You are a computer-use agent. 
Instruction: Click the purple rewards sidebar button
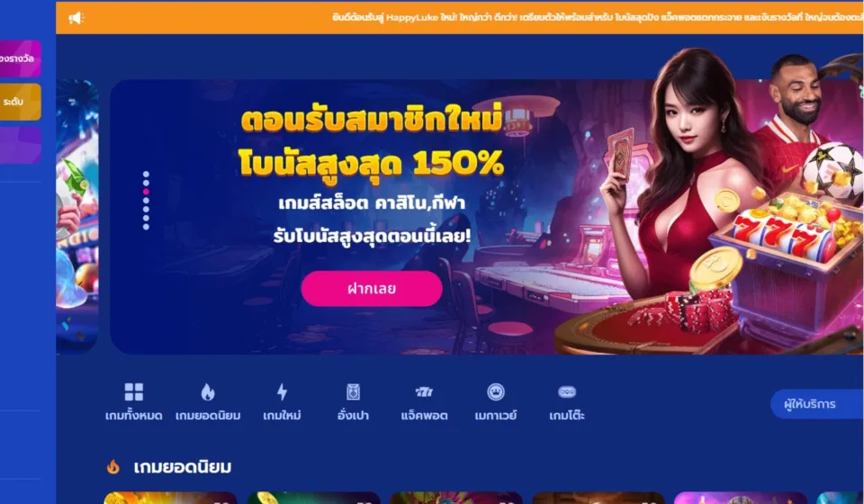[21, 58]
